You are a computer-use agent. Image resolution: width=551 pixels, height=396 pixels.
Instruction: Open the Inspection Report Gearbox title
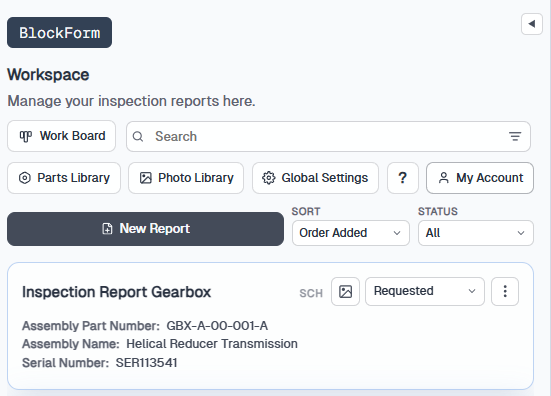116,292
